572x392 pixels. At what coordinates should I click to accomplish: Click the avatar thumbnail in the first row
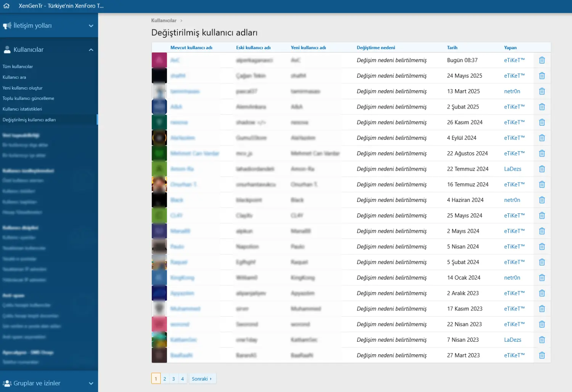[159, 60]
